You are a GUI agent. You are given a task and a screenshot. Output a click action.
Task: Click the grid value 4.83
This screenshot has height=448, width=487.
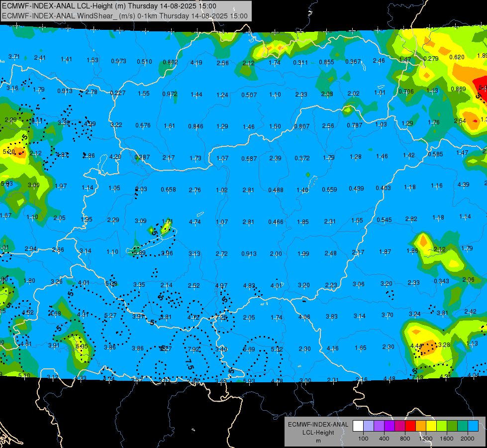pos(249,285)
